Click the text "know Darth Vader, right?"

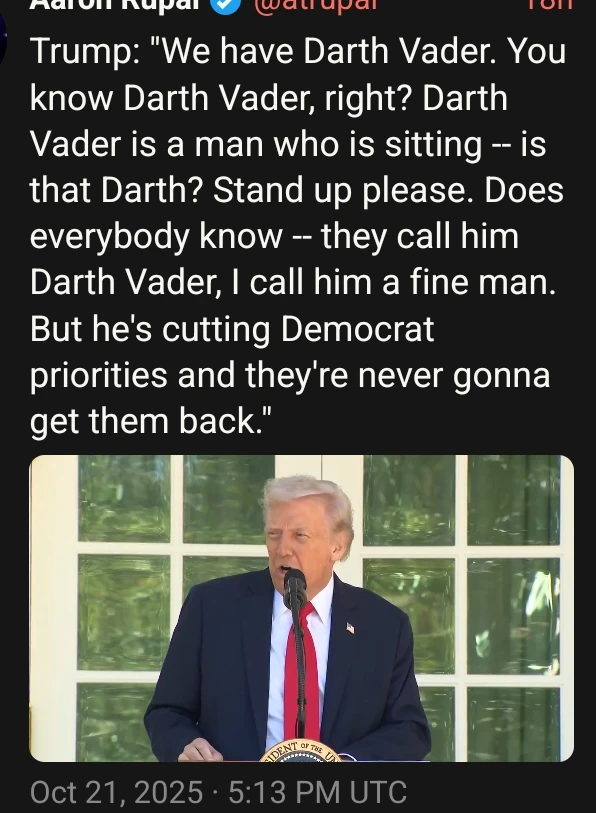pyautogui.click(x=221, y=98)
